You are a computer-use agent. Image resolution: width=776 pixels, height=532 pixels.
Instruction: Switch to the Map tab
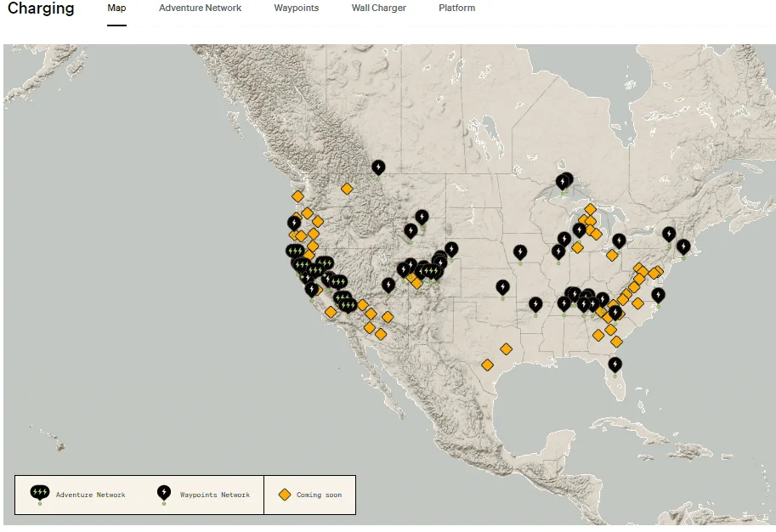[116, 8]
